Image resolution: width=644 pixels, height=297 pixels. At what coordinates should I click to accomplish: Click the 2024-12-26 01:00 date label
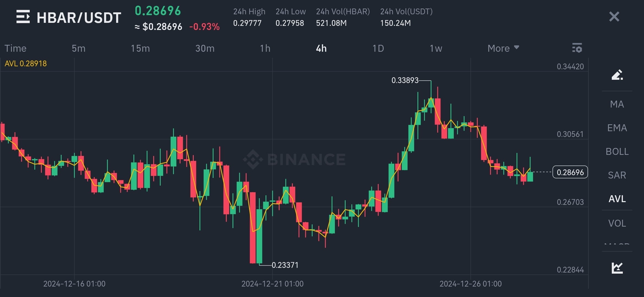point(471,284)
